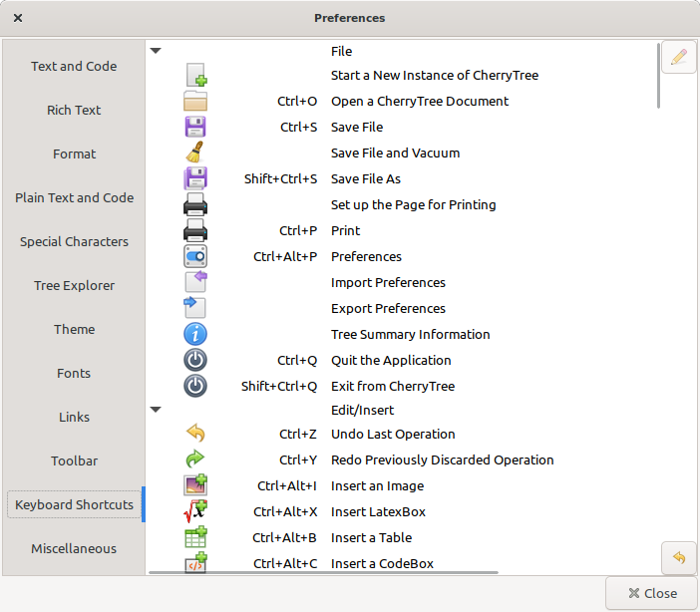Click the X in the Preferences title bar
Viewport: 700px width, 612px height.
click(x=18, y=18)
